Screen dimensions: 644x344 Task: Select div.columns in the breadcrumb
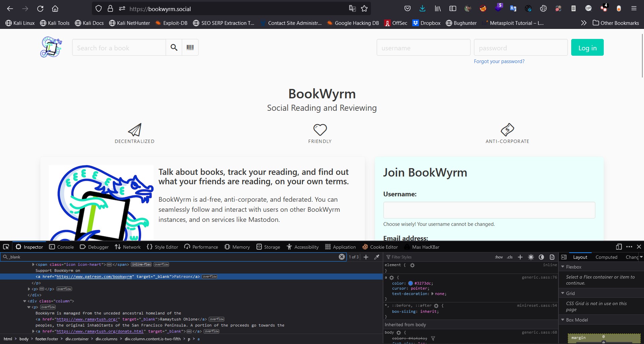tap(106, 339)
